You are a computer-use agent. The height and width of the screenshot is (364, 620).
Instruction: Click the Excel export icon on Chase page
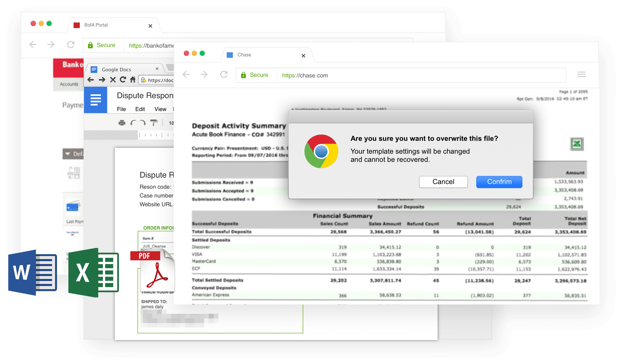(x=577, y=144)
